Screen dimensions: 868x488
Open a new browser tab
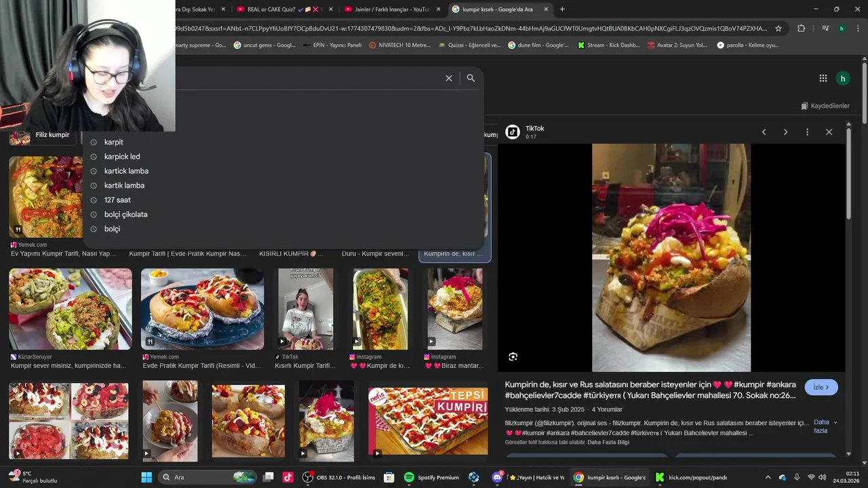562,9
